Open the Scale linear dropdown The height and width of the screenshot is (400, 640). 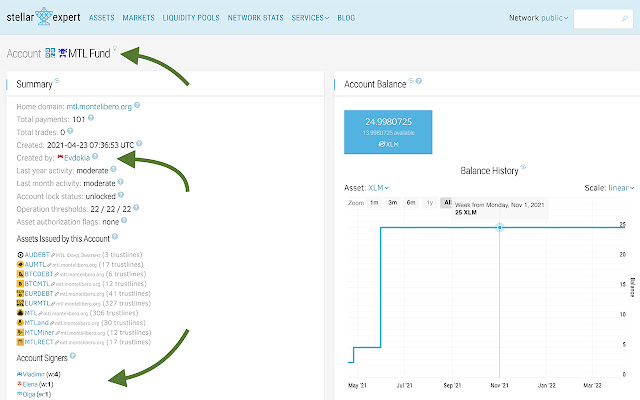click(x=621, y=188)
